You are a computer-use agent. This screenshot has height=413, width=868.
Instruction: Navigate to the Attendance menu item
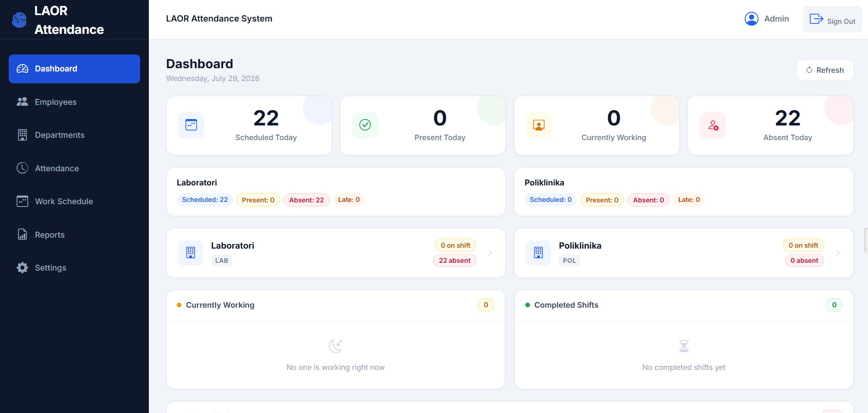74,168
